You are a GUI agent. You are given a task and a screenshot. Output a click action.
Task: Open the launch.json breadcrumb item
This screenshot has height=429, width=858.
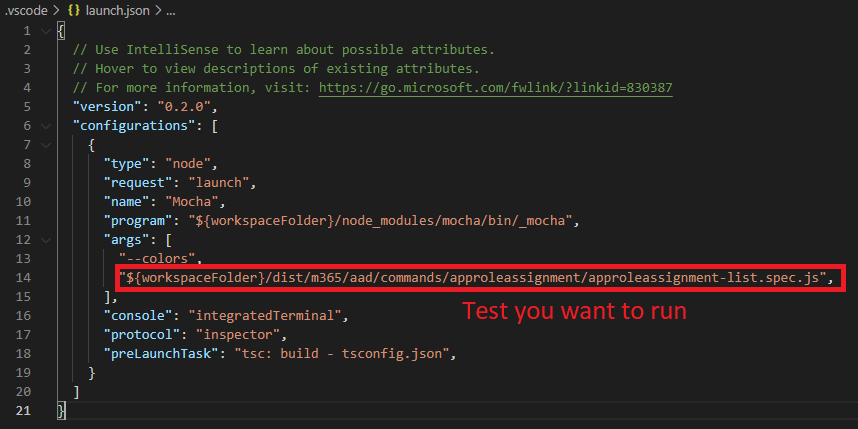[x=118, y=11]
